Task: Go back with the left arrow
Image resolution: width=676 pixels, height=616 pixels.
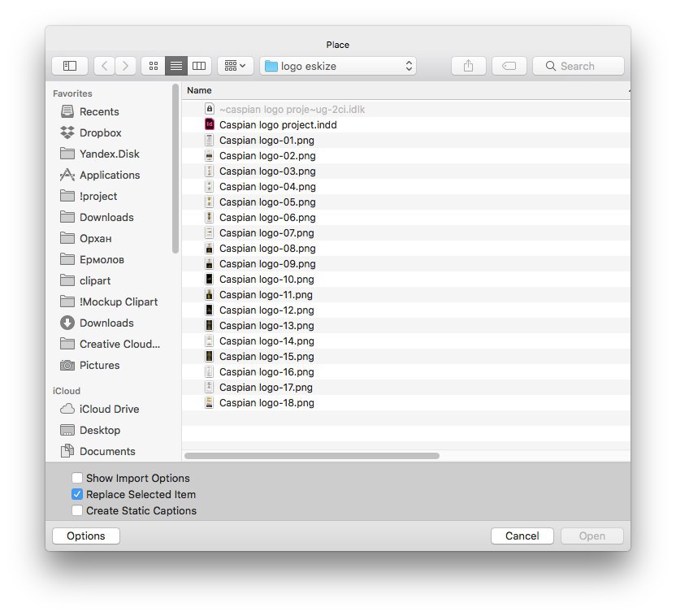Action: 104,66
